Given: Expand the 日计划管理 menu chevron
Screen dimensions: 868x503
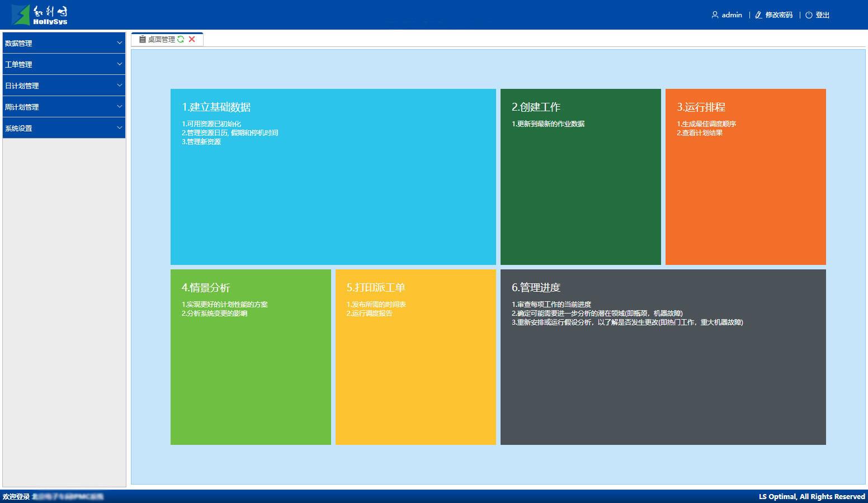Looking at the screenshot, I should coord(119,86).
